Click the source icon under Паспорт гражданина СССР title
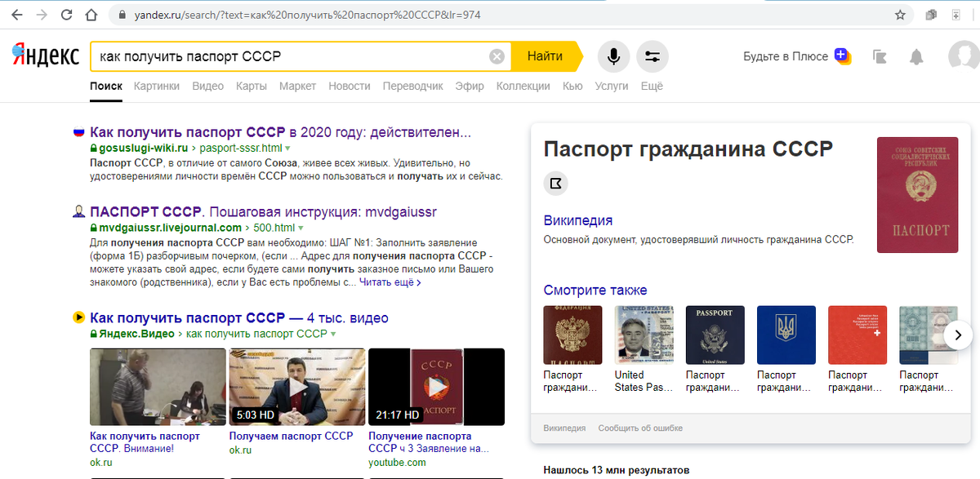This screenshot has height=479, width=980. (x=555, y=183)
